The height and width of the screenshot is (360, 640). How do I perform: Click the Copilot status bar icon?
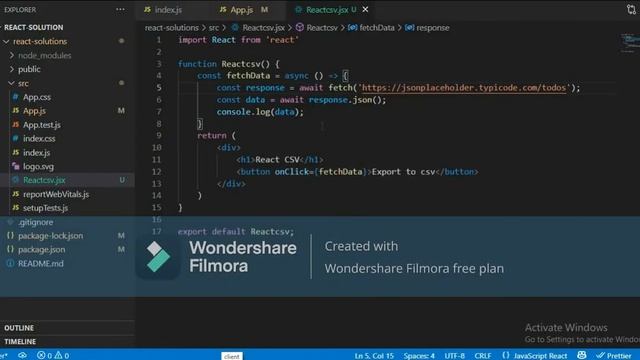coord(582,356)
